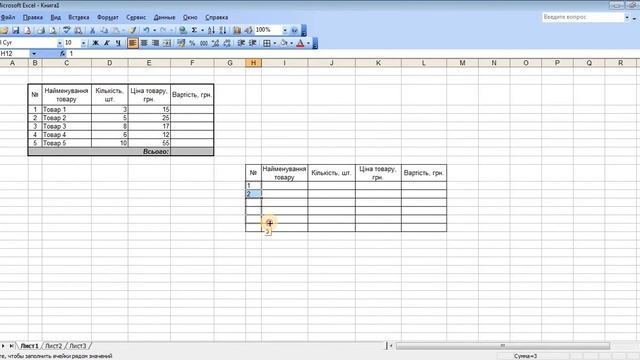Click the cell containing Товар 3
640x360 pixels.
[67, 126]
